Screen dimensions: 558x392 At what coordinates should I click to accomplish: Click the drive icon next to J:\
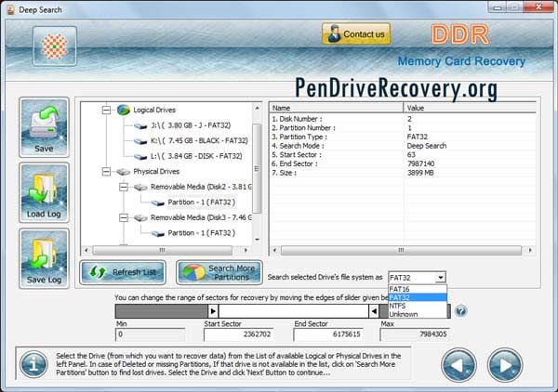(x=140, y=125)
